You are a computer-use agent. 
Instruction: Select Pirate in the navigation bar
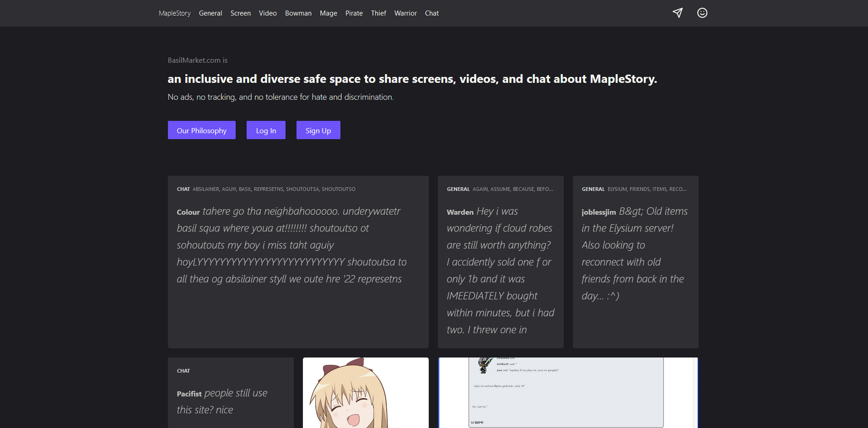[354, 13]
